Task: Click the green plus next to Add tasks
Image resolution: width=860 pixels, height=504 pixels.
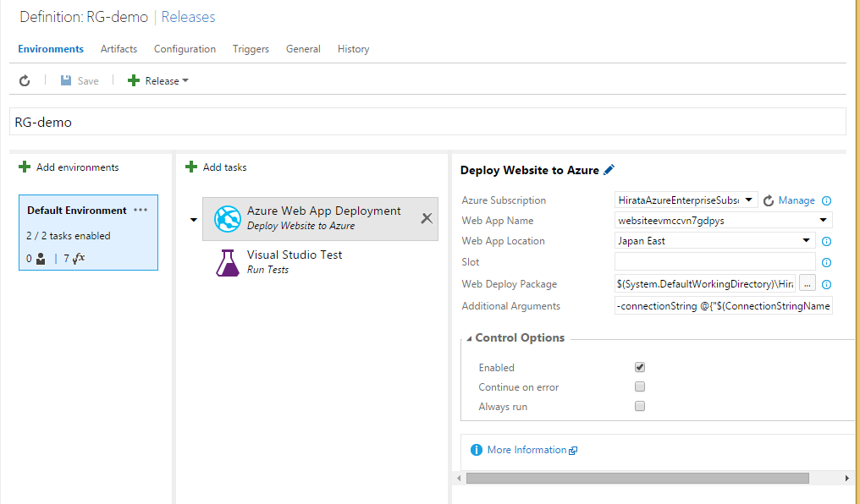Action: pyautogui.click(x=190, y=167)
